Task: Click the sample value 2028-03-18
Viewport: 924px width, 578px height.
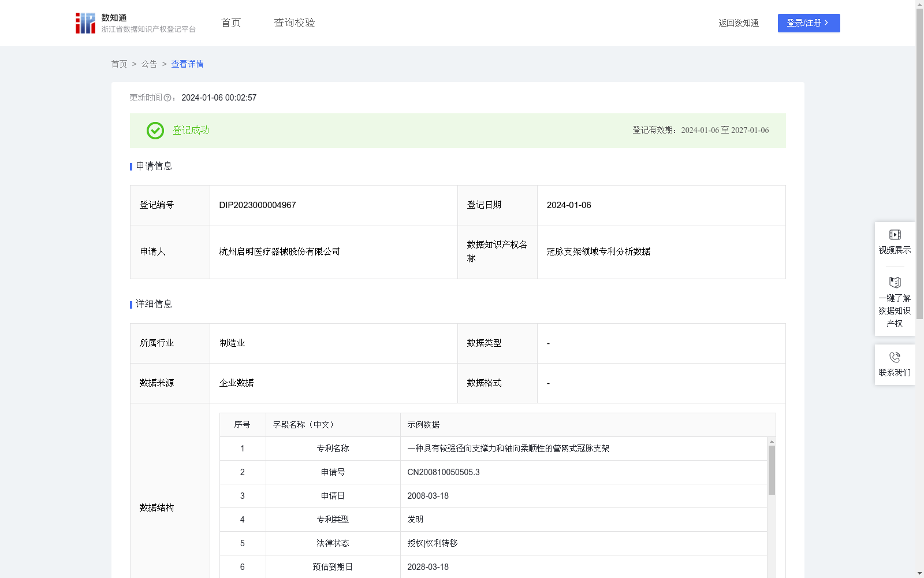Action: [x=428, y=567]
